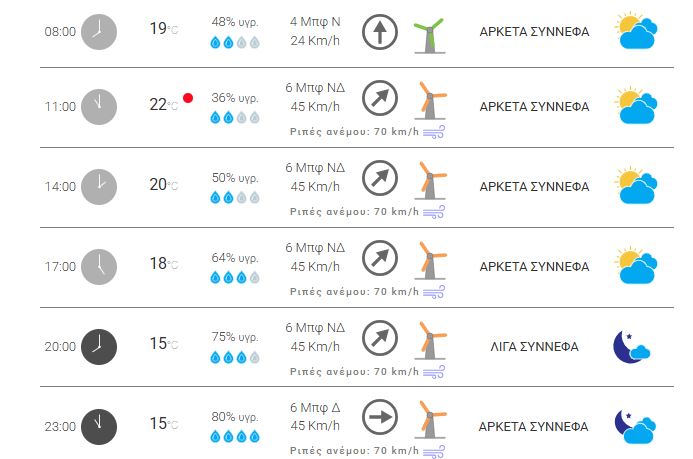Click the 4 Μπφ Ν wind text
The height and width of the screenshot is (459, 693).
click(313, 22)
